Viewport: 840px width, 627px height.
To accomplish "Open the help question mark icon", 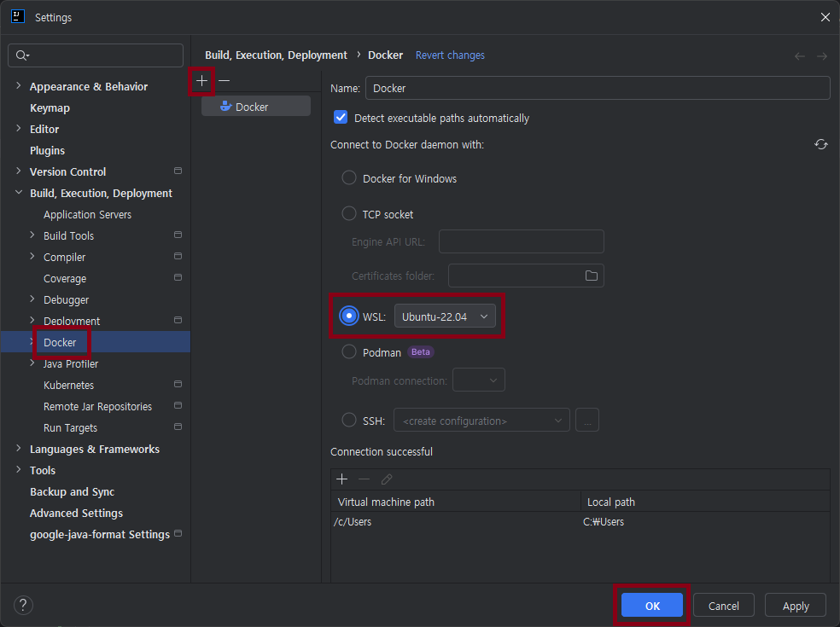I will point(23,606).
